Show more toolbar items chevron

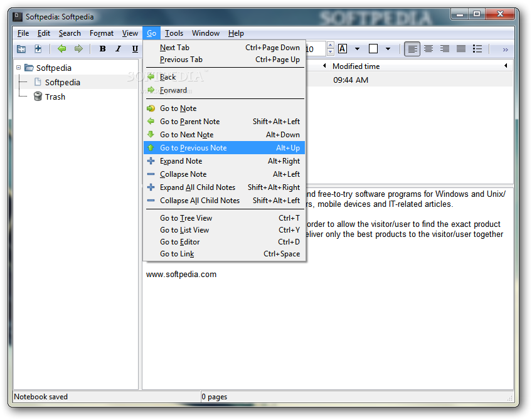point(505,50)
